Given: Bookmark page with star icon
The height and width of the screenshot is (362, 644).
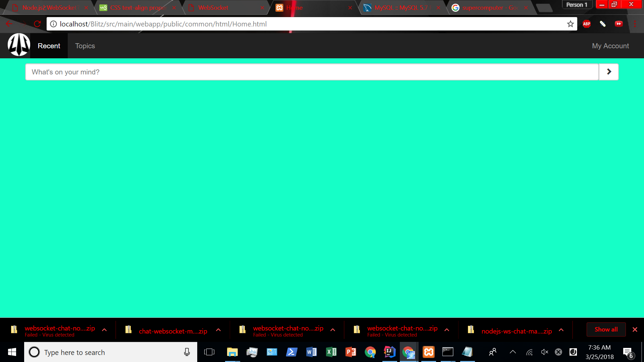Looking at the screenshot, I should 570,24.
